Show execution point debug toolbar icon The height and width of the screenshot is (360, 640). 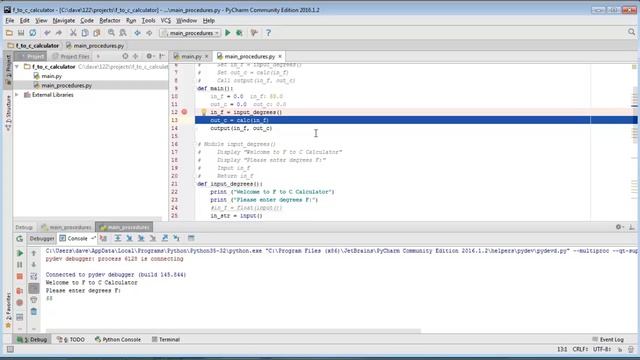point(103,238)
